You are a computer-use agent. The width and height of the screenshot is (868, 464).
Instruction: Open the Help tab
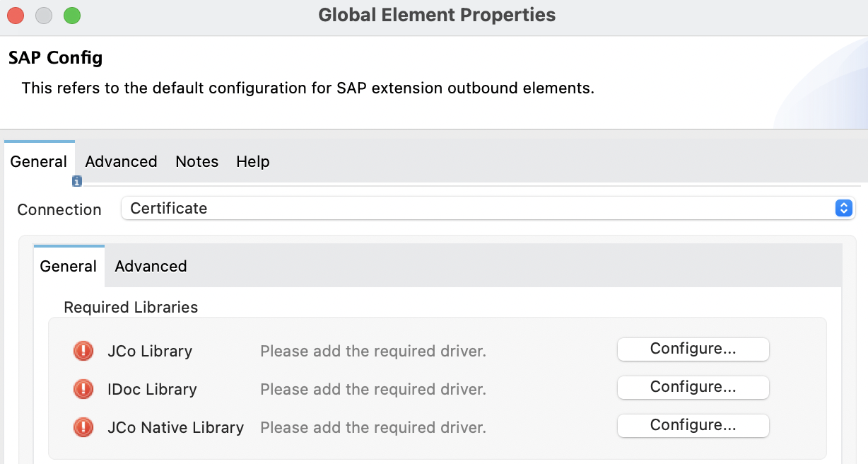[x=252, y=161]
